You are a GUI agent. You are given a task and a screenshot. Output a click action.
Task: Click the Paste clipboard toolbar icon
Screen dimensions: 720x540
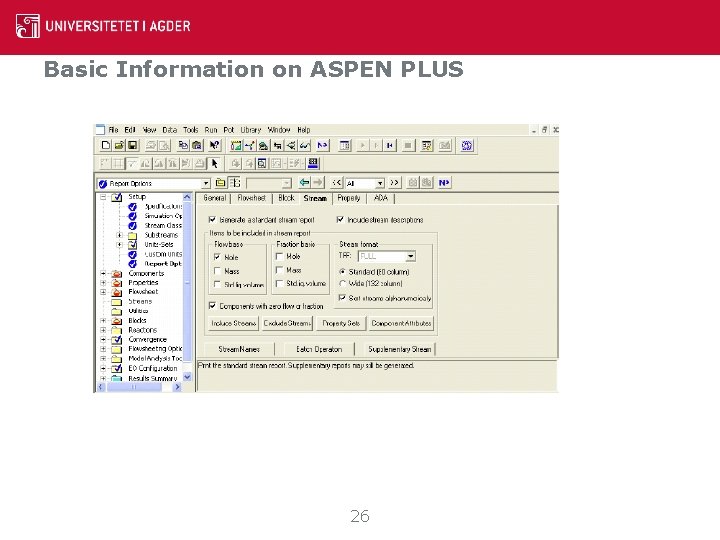click(x=197, y=146)
